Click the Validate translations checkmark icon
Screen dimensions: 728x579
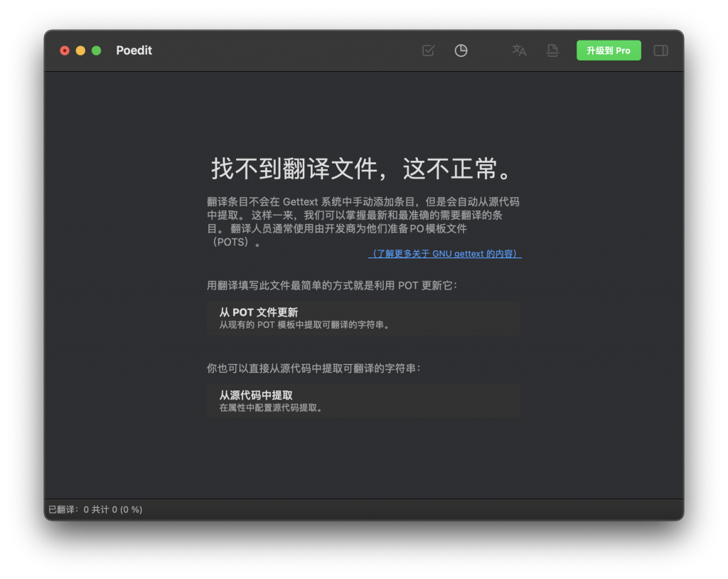point(428,51)
